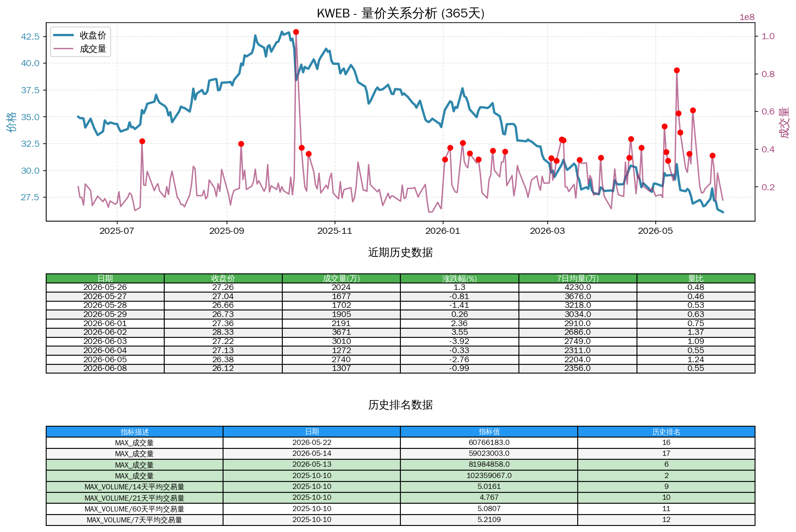Click indicator value 81984858.0
796x532 pixels.
coord(489,465)
